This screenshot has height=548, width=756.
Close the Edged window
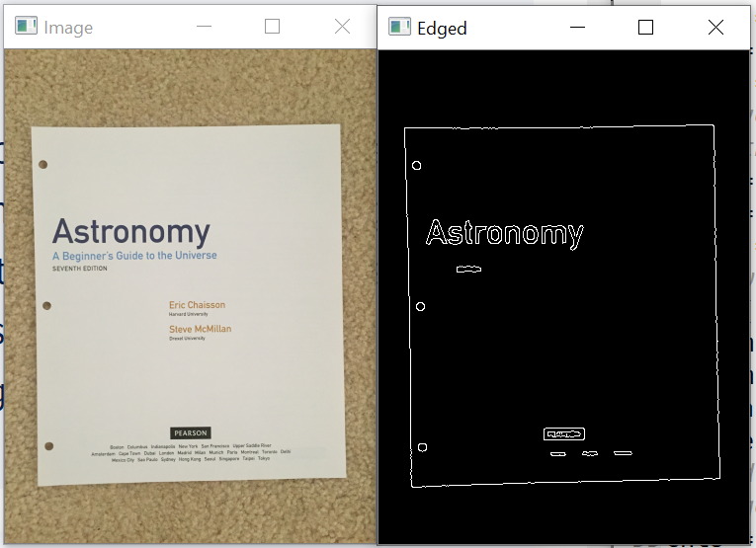pyautogui.click(x=716, y=28)
